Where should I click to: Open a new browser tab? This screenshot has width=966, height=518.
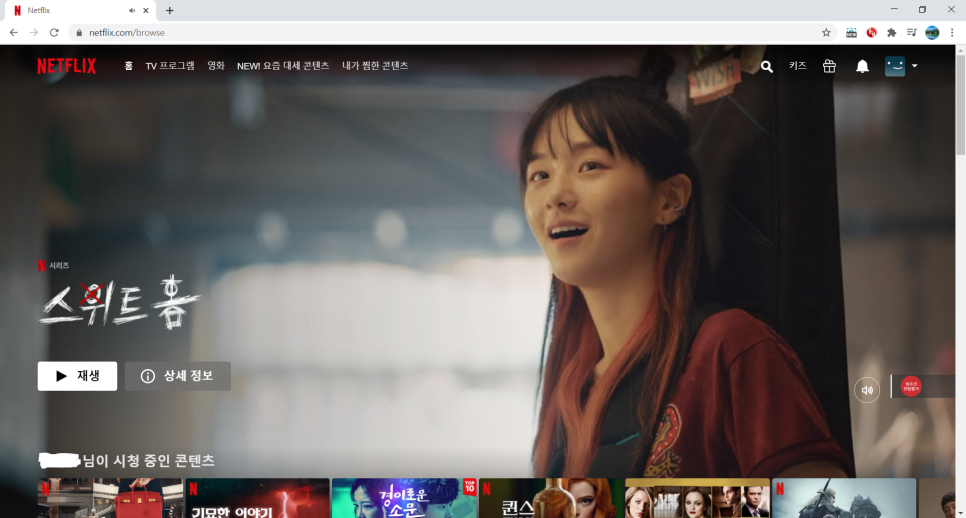click(x=169, y=10)
